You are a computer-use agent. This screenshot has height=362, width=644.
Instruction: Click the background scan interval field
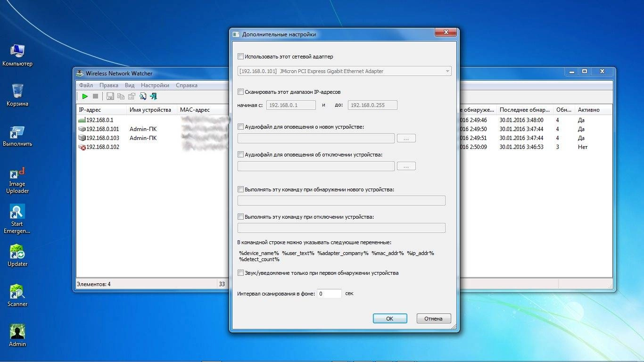point(329,294)
